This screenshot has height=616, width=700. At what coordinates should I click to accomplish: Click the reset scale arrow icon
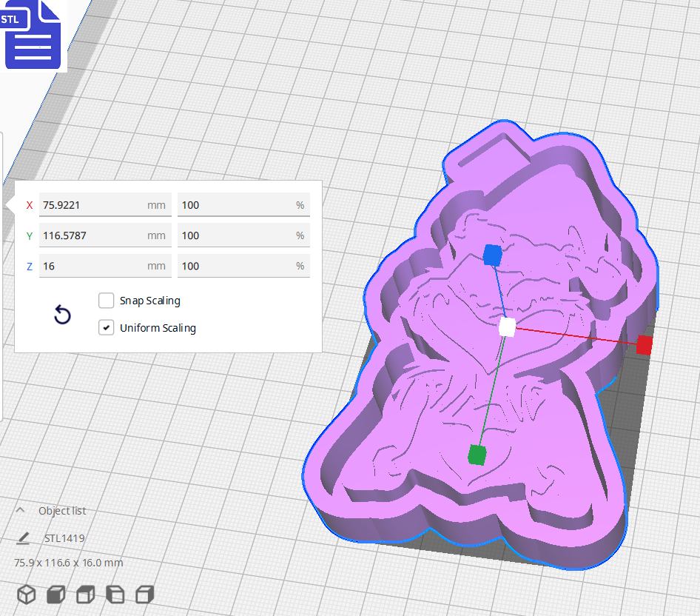coord(62,315)
